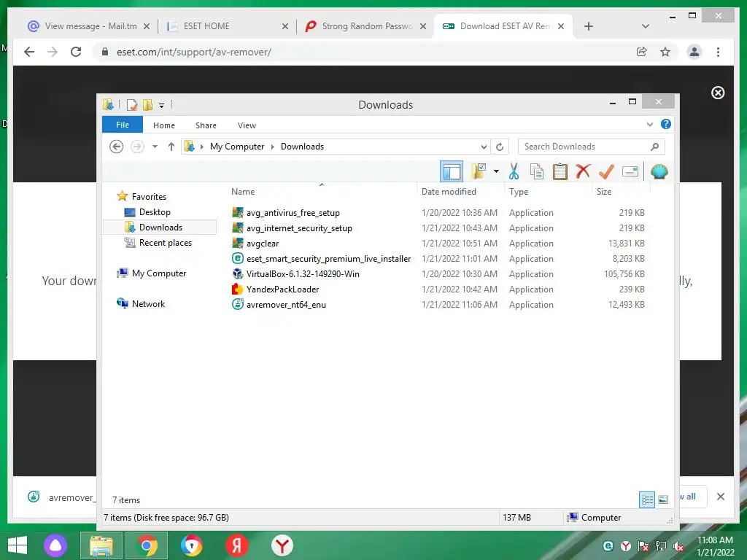Open a new Chrome tab
The height and width of the screenshot is (560, 747).
pyautogui.click(x=589, y=26)
